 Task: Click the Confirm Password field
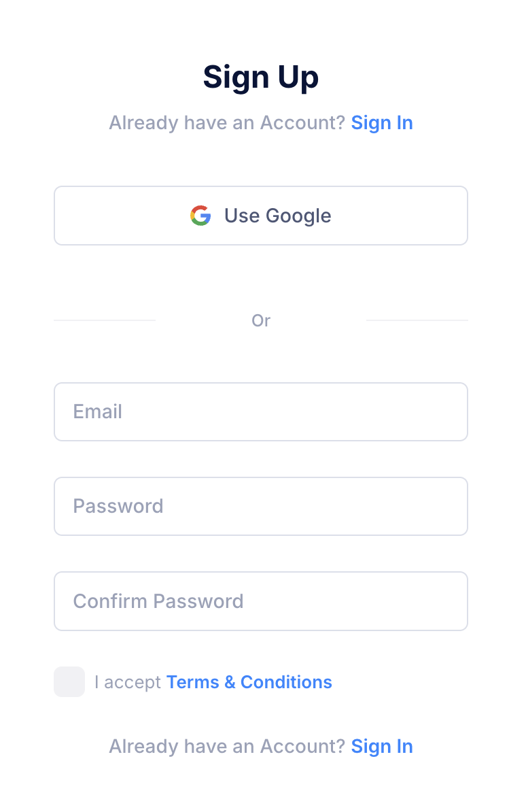[x=261, y=600]
